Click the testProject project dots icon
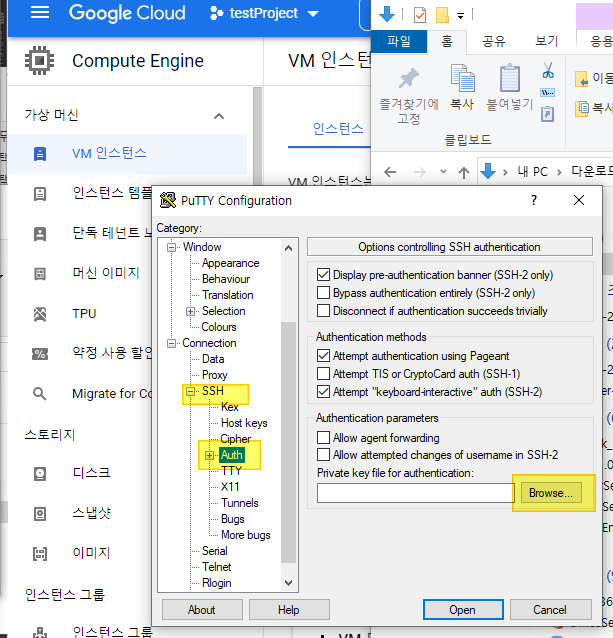 [x=216, y=13]
